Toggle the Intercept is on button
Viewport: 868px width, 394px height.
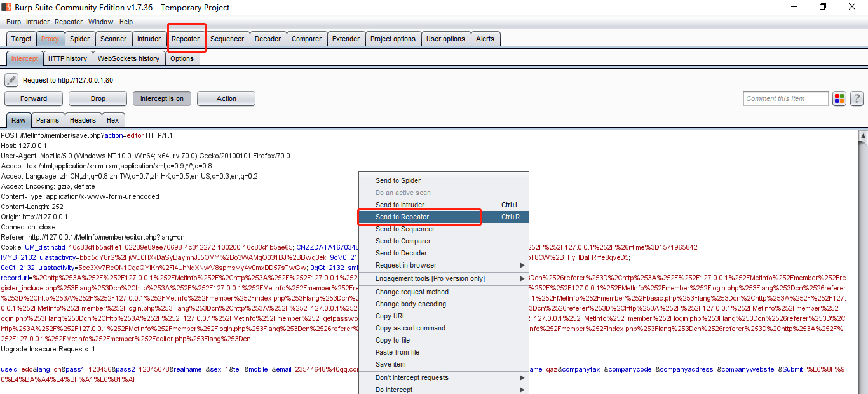point(162,98)
